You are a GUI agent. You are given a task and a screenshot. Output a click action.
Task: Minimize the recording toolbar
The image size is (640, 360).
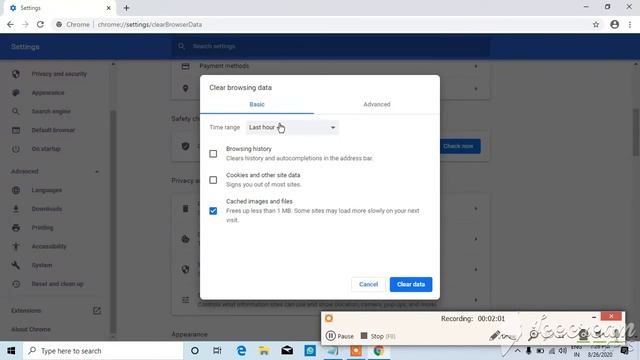pyautogui.click(x=594, y=317)
